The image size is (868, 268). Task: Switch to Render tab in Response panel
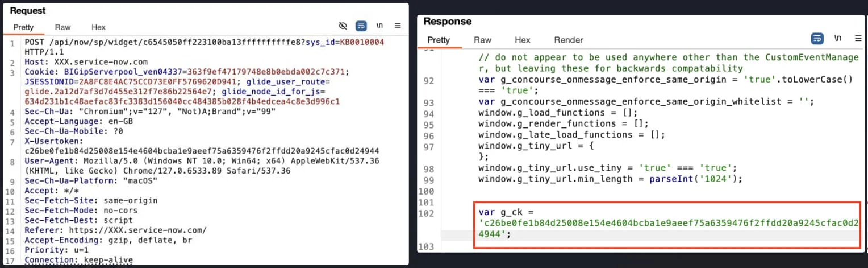click(569, 40)
